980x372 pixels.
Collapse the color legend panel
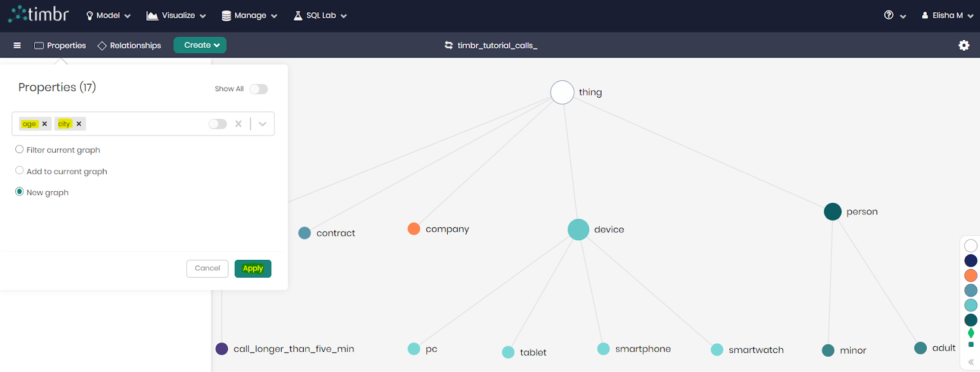click(x=971, y=362)
